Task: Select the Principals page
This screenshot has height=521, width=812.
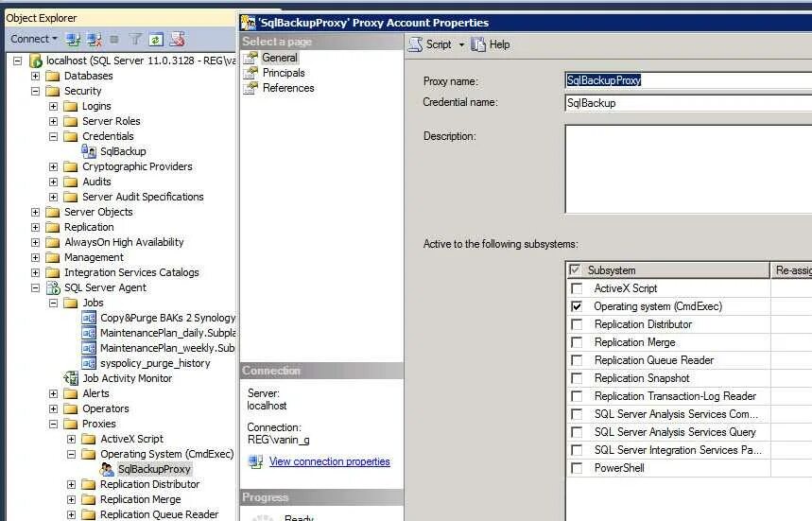Action: point(284,73)
